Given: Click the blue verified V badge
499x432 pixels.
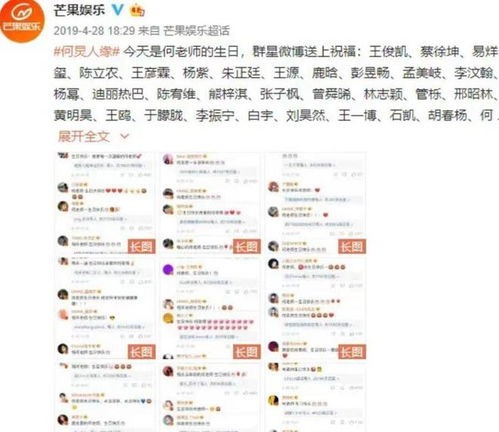Looking at the screenshot, I should click(117, 10).
